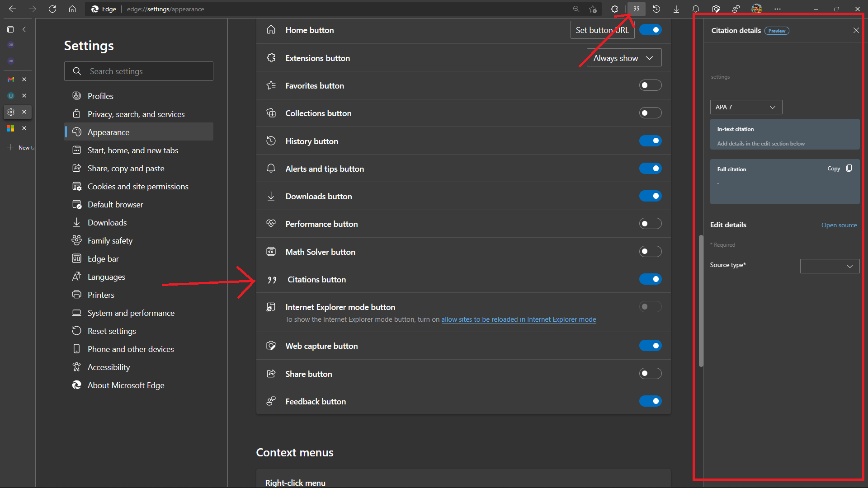
Task: Open Privacy, search, and services settings
Action: (x=136, y=114)
